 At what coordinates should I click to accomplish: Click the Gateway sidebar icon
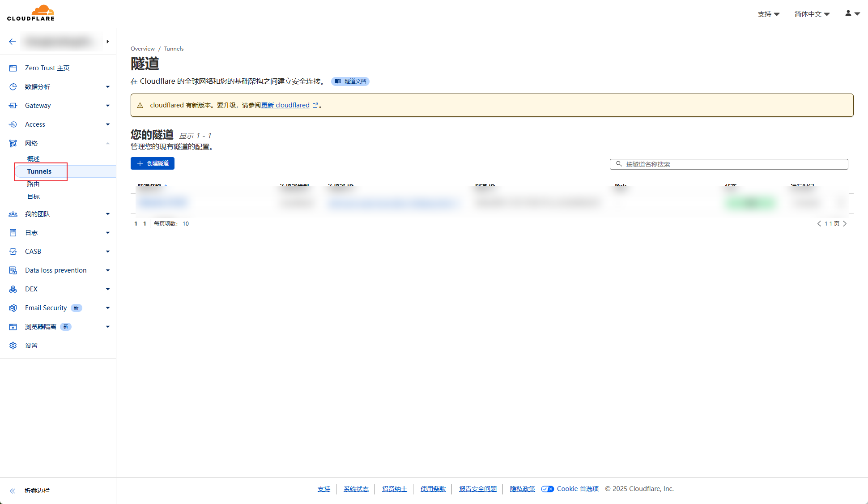tap(13, 106)
